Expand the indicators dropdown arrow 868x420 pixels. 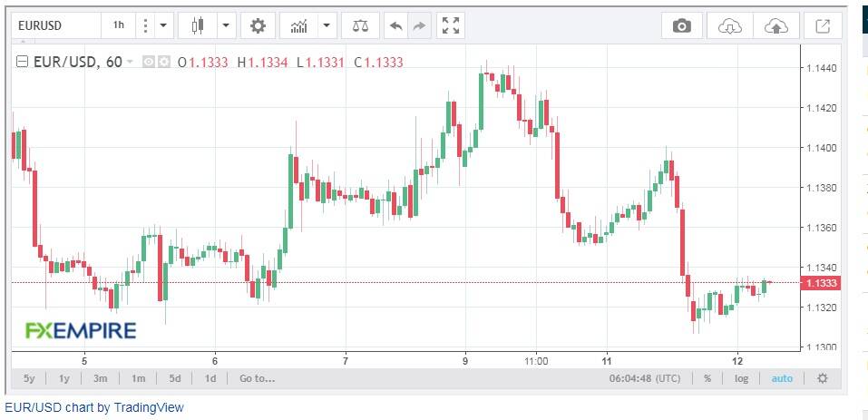click(327, 25)
